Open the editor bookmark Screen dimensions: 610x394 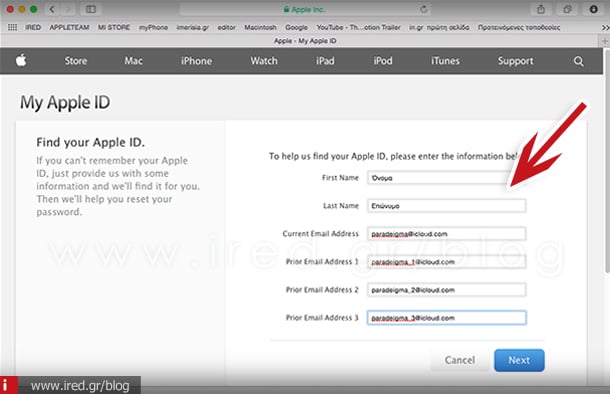pos(226,27)
